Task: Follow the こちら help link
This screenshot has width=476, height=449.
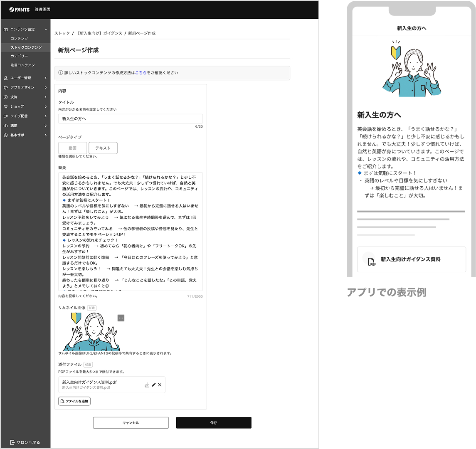Action: point(141,73)
